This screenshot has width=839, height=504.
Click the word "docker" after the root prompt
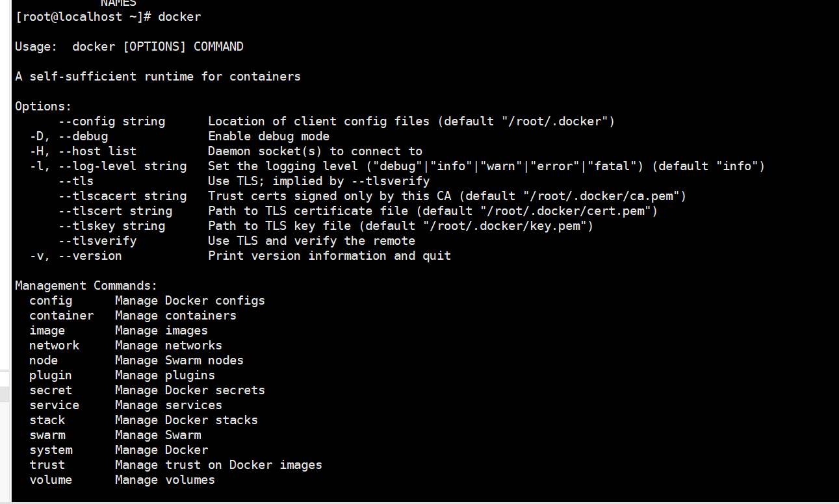coord(179,17)
